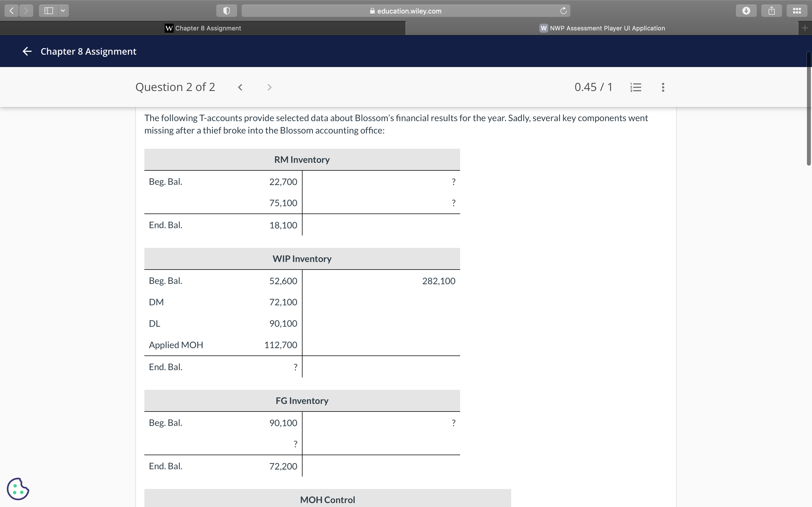
Task: Go to the previous question chevron
Action: click(x=240, y=88)
